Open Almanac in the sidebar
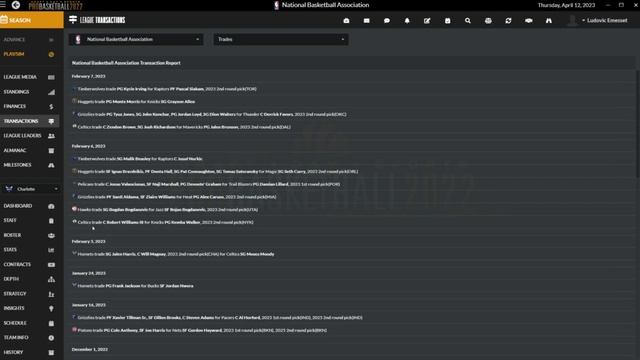 (29, 151)
